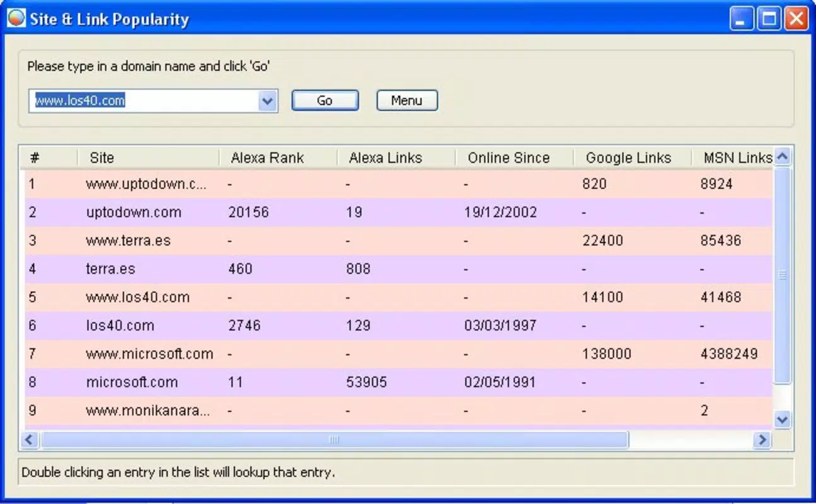Close the Site & Link Popularity window
Image resolution: width=816 pixels, height=504 pixels.
796,19
